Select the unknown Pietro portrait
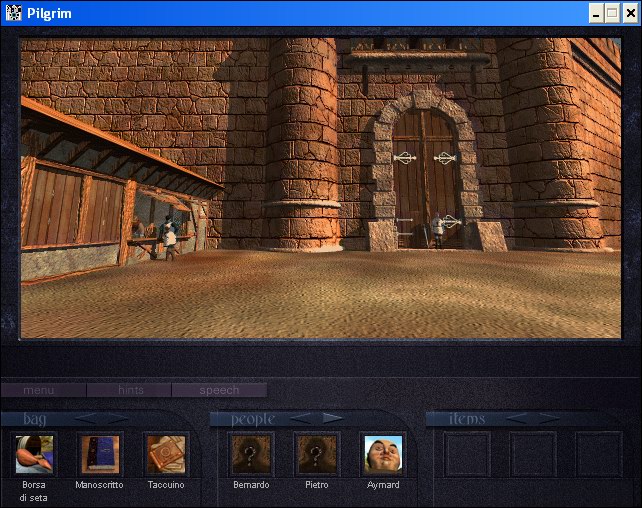 317,454
